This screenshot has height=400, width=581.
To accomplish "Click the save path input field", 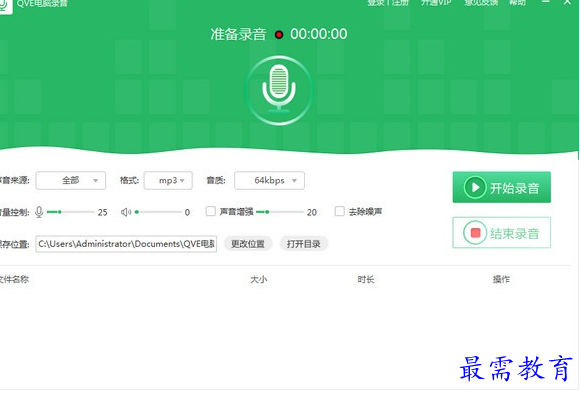I will click(x=126, y=244).
